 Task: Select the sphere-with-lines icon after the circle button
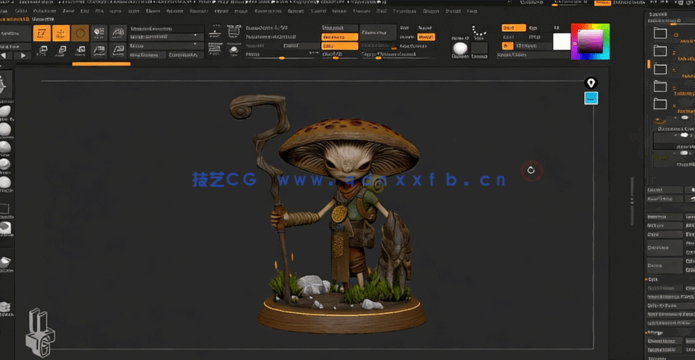[99, 33]
